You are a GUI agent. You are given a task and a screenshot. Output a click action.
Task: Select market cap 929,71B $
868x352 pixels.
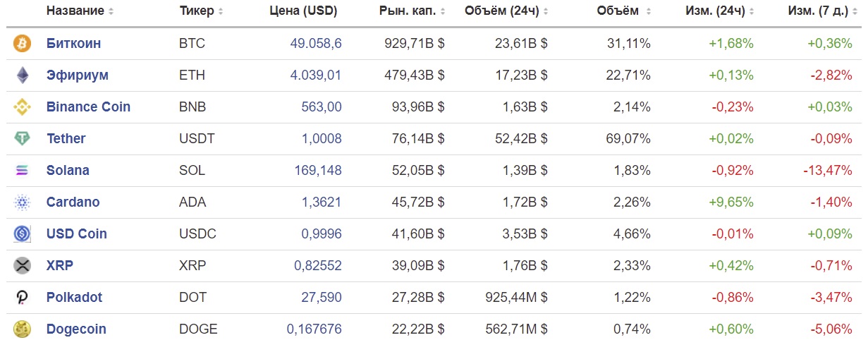pyautogui.click(x=415, y=44)
